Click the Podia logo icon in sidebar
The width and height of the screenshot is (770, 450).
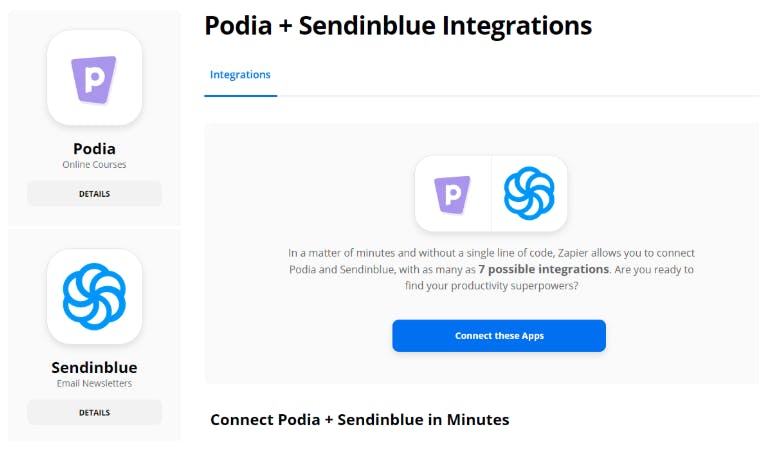tap(94, 79)
